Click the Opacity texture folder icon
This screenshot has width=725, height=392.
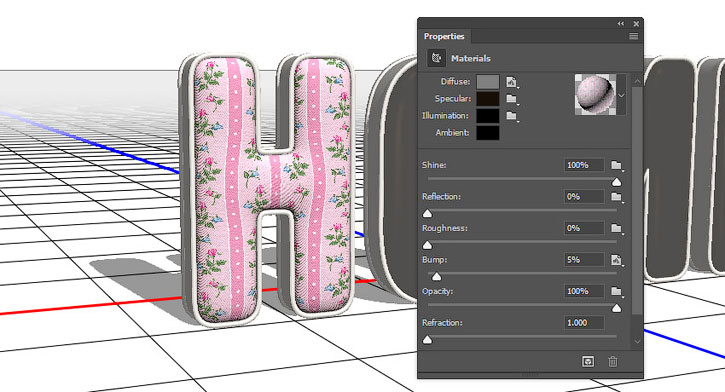(x=616, y=291)
